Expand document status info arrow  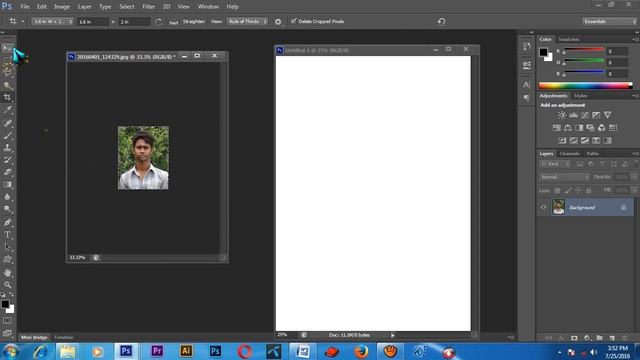coord(393,336)
